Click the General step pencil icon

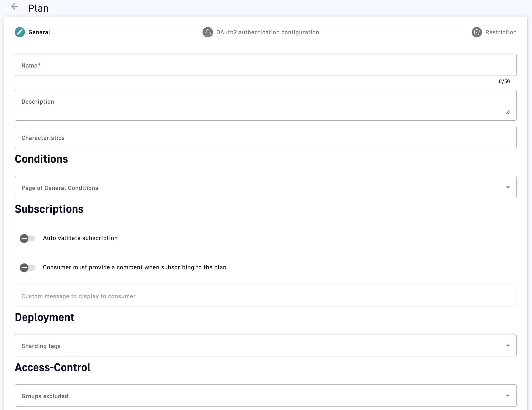click(20, 32)
